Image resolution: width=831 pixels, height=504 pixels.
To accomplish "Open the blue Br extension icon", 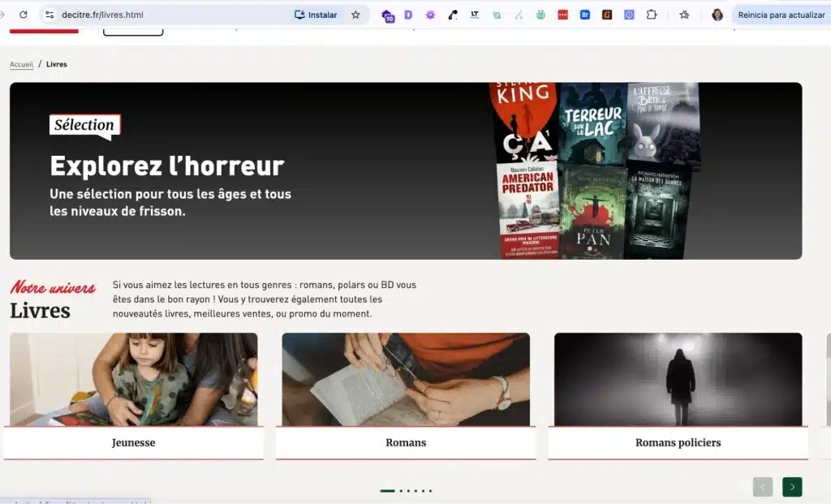I will point(585,15).
